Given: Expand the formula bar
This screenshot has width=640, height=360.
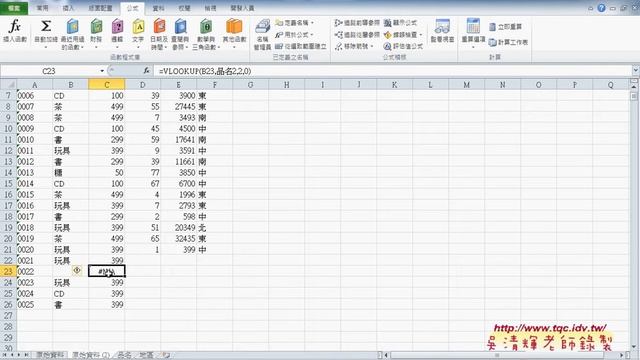Looking at the screenshot, I should tap(636, 71).
